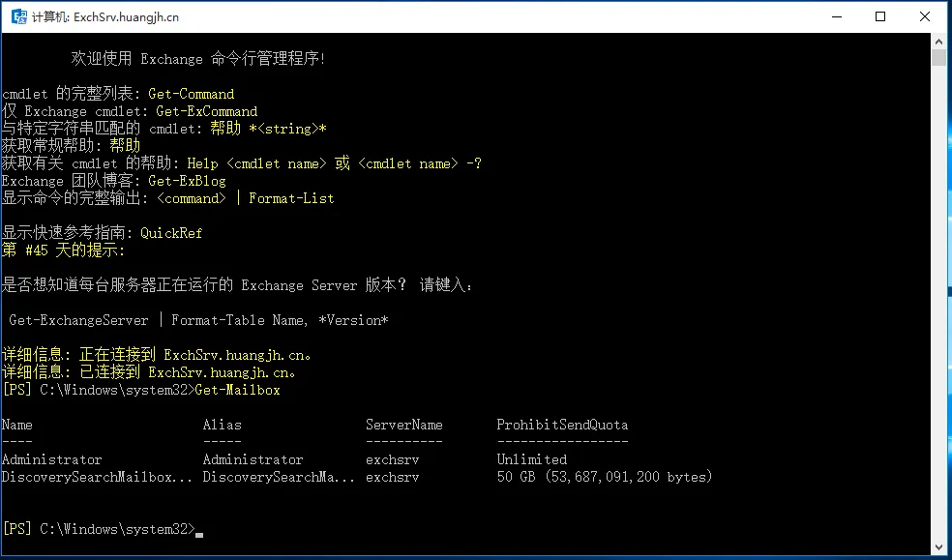952x560 pixels.
Task: Click the DiscoverySearchMailbox row name
Action: tap(97, 477)
